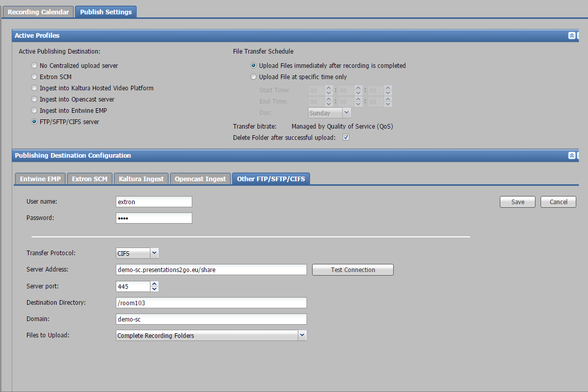Click 'Active Publishing Destination:' label

pyautogui.click(x=60, y=52)
